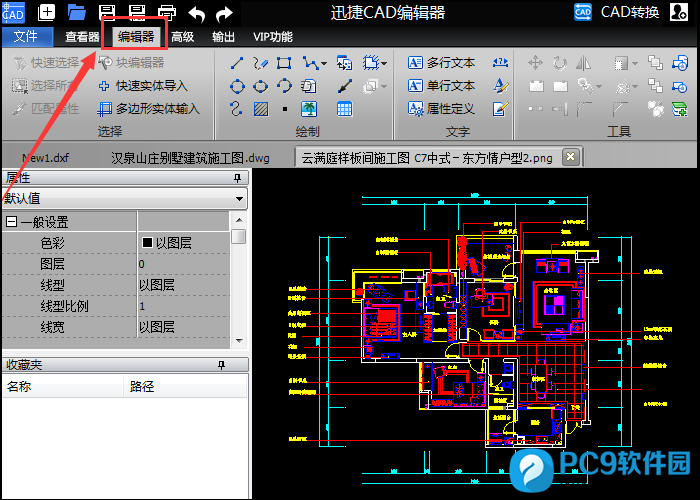Redo the last action
Viewport: 700px width, 500px height.
click(x=224, y=13)
